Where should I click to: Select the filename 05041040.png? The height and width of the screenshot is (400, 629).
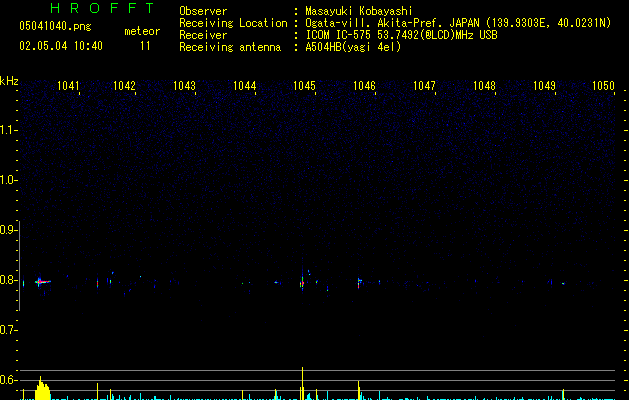coord(55,26)
